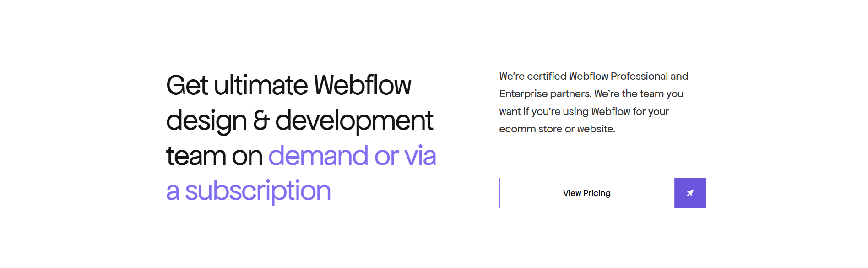Click "Enterprise partners" in the description
The height and width of the screenshot is (268, 868).
point(545,94)
